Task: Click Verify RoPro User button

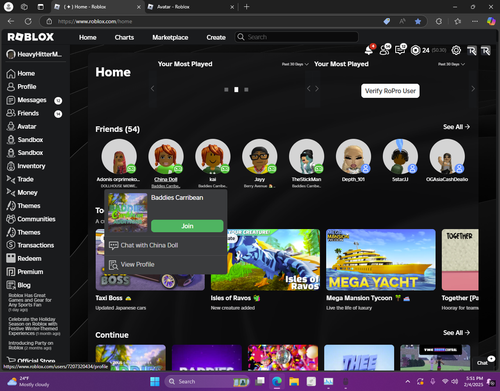Action: [x=390, y=91]
